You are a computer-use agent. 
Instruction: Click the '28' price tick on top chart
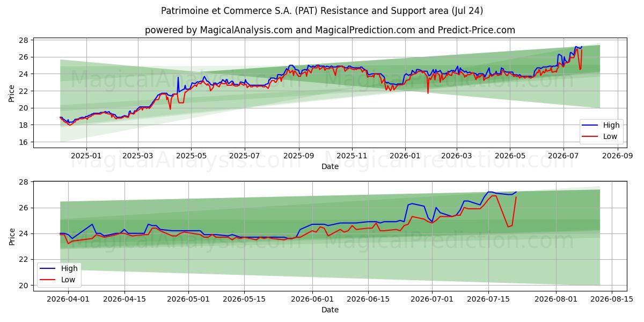(25, 40)
